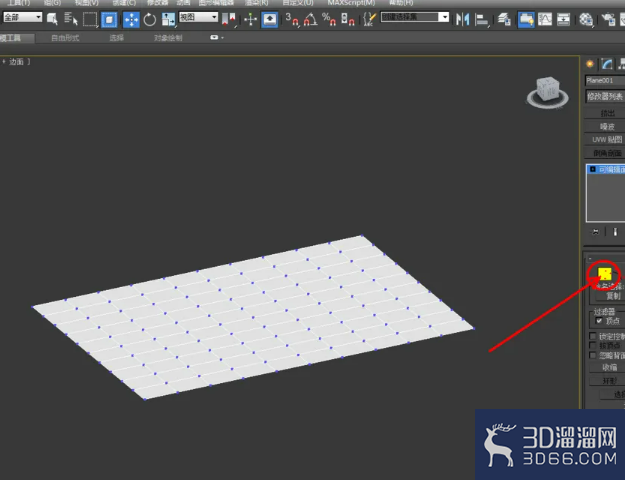Open the Layer Manager icon
This screenshot has height=480, width=625.
pos(505,19)
